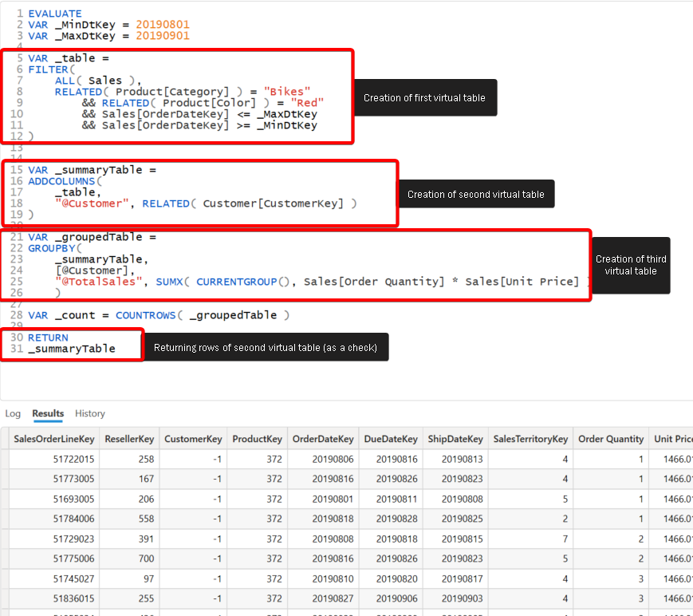Click the EVALUATE keyword on line 1
This screenshot has height=616, width=693.
coord(54,13)
